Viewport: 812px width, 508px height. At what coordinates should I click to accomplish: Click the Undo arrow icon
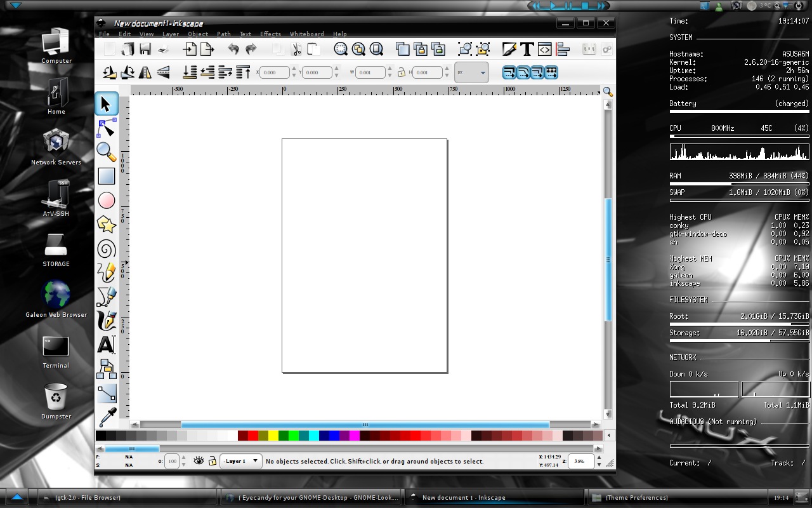233,49
